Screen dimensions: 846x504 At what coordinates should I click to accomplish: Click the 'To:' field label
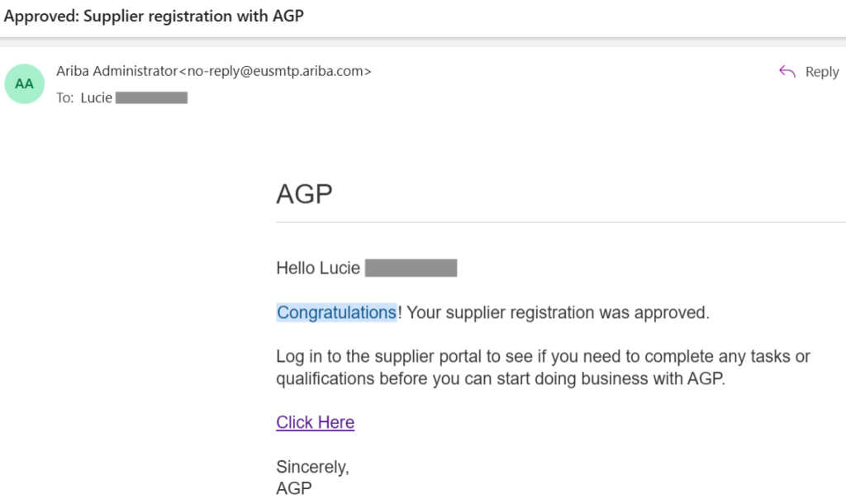coord(65,97)
